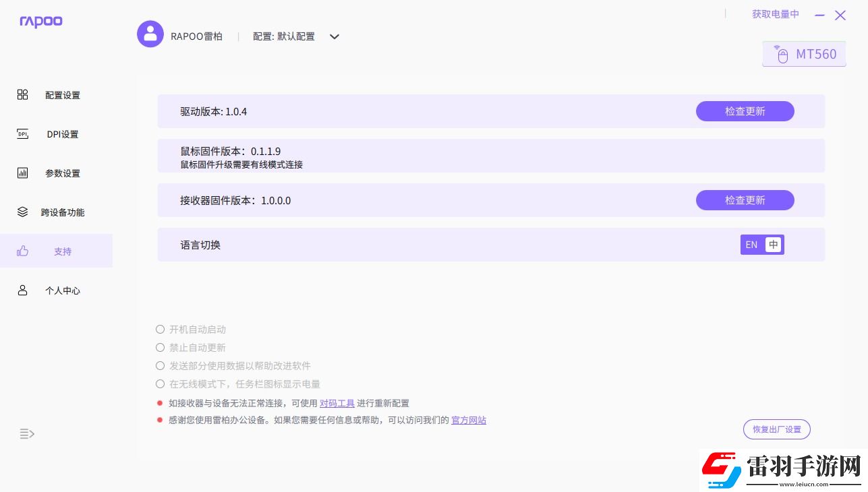
Task: Collapse the sidebar with the bottom arrow icon
Action: [26, 434]
